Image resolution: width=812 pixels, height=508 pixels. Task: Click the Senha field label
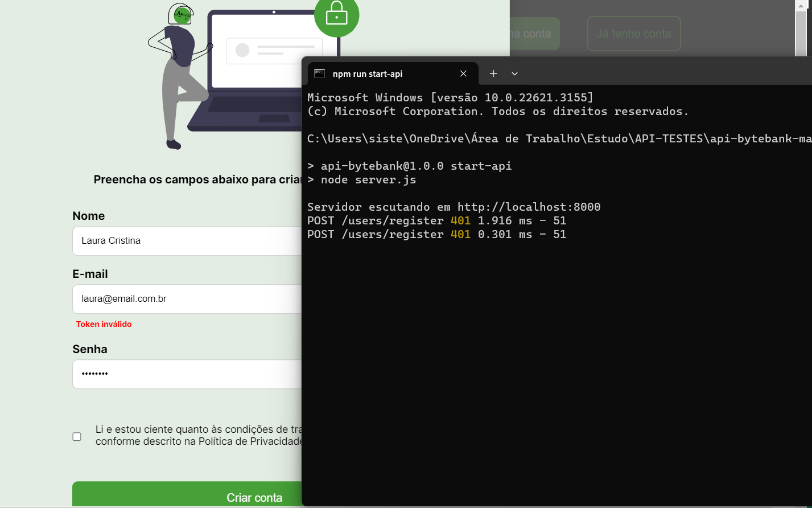90,349
